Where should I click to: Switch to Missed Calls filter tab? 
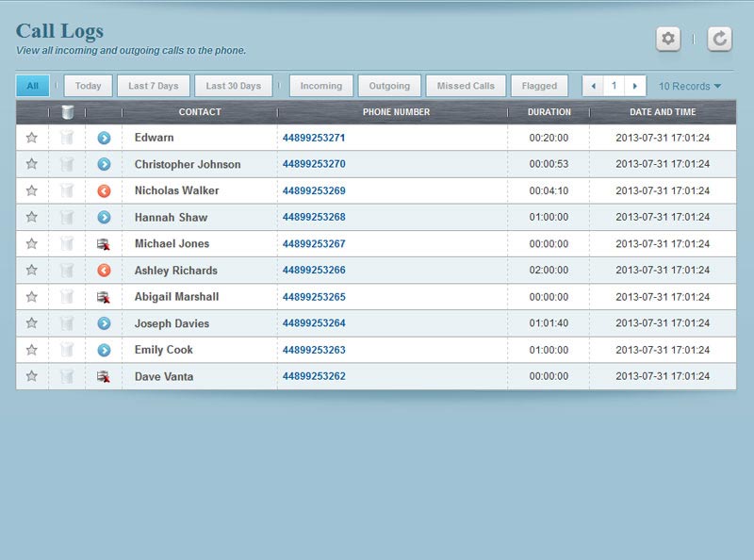point(466,86)
